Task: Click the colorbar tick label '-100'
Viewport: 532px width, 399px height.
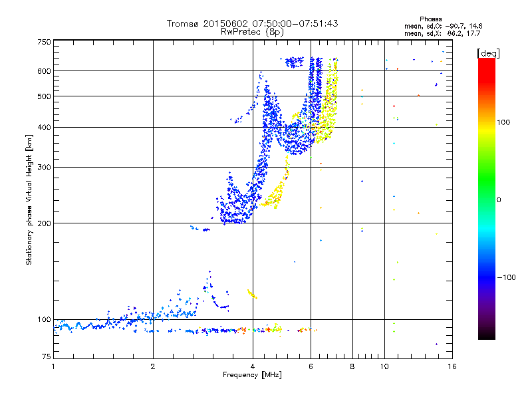Action: [x=506, y=277]
